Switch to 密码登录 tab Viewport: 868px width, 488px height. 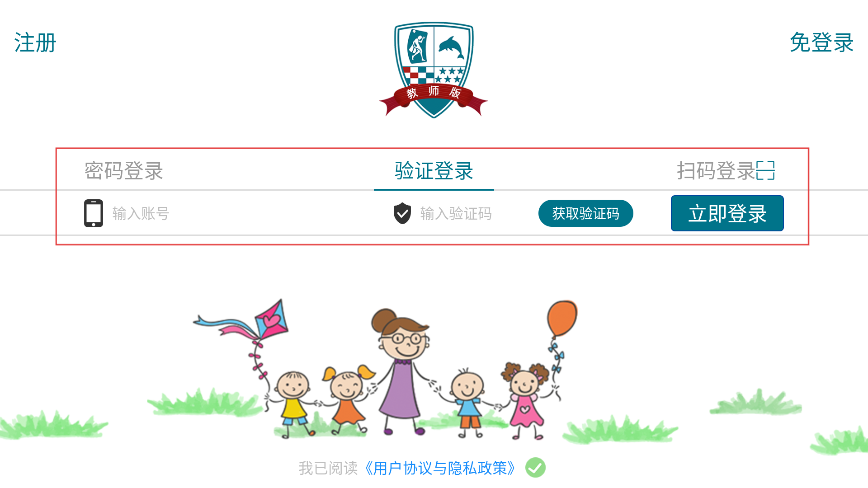point(124,171)
